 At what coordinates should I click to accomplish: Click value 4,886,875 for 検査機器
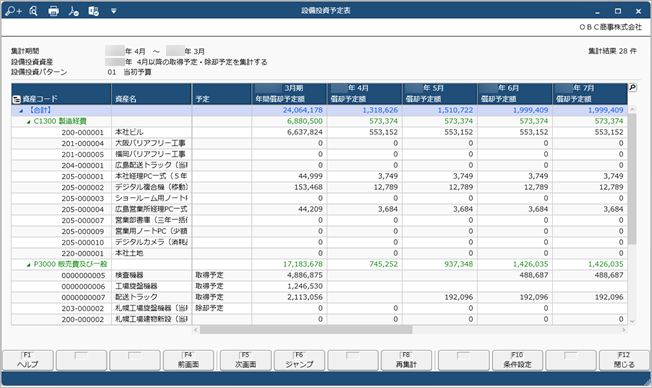(x=305, y=275)
